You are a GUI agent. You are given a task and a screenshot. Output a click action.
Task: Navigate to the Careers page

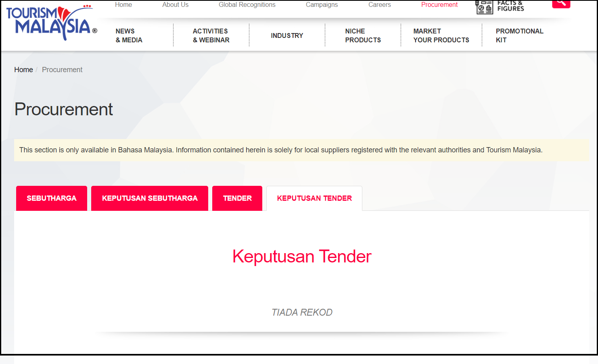click(379, 5)
